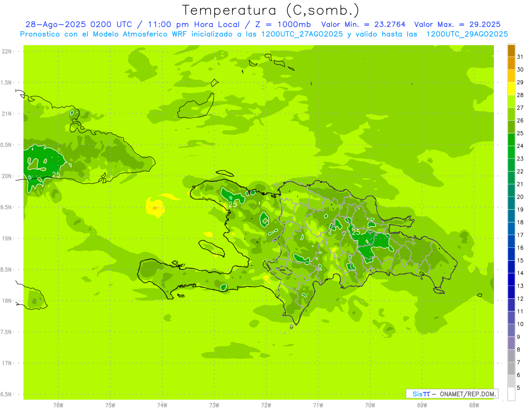
Task: Pick the legend swatch between 24 and 25
Action: click(x=511, y=140)
